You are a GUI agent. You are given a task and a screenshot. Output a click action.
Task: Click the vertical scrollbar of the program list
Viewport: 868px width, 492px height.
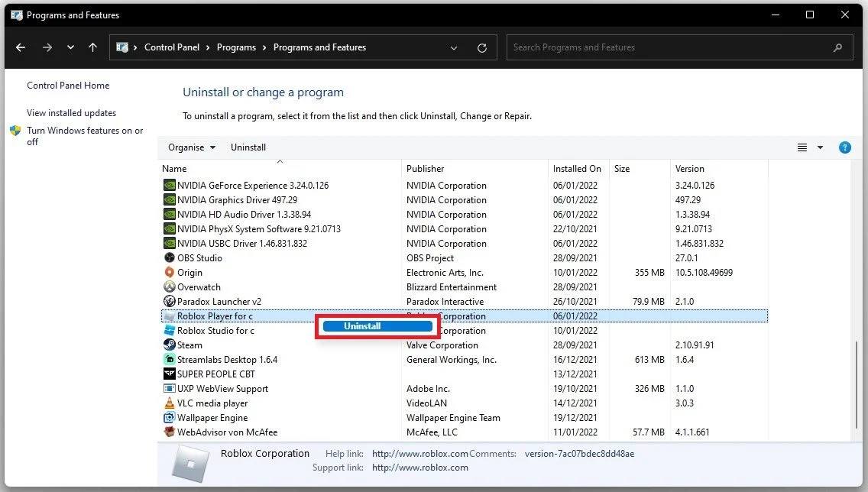point(857,384)
